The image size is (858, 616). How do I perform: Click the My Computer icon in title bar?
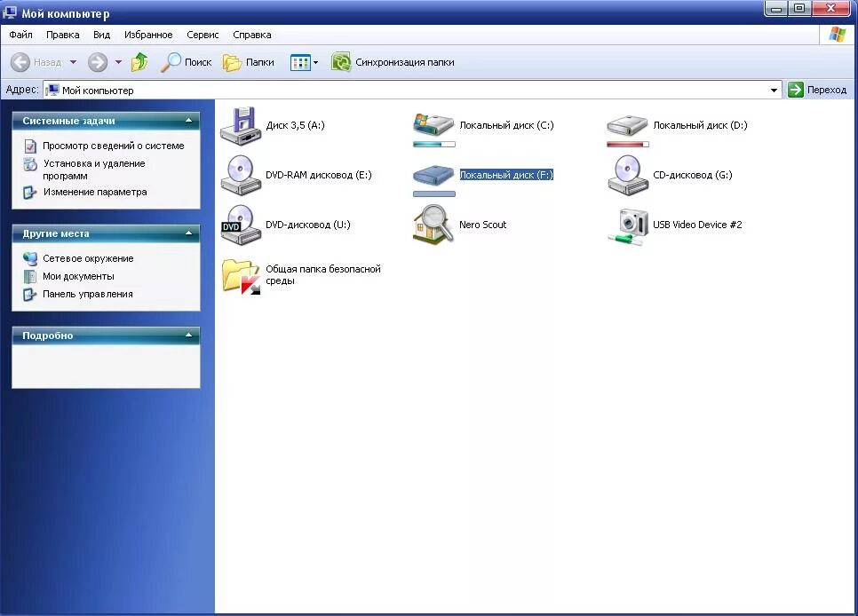9,12
